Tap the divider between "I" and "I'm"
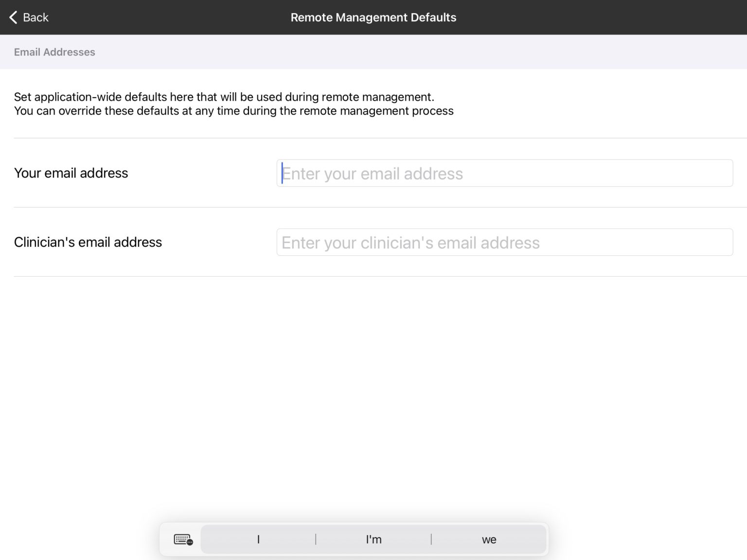 (316, 540)
